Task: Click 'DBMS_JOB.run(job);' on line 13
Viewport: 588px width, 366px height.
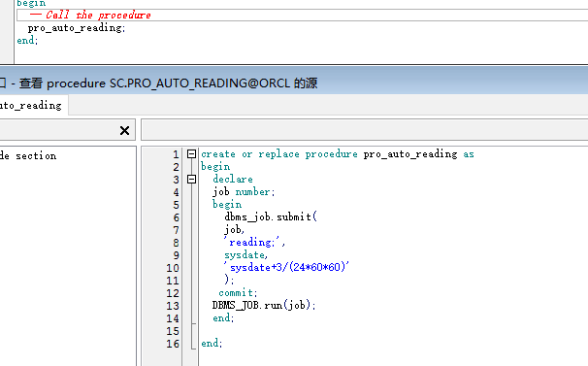Action: coord(264,305)
